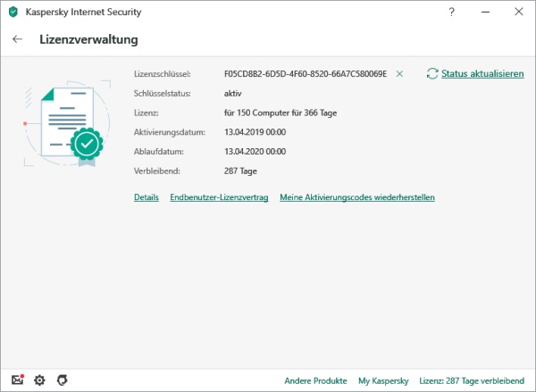Open Endbenutzer-Lizenzvertrag link

219,197
